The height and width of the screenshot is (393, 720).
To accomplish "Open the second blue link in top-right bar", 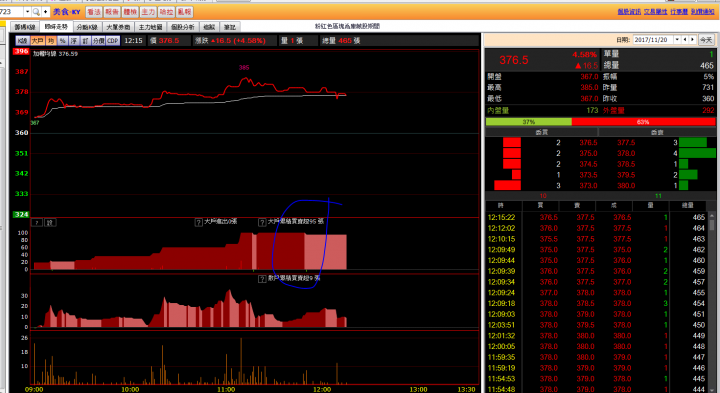I will [x=655, y=12].
